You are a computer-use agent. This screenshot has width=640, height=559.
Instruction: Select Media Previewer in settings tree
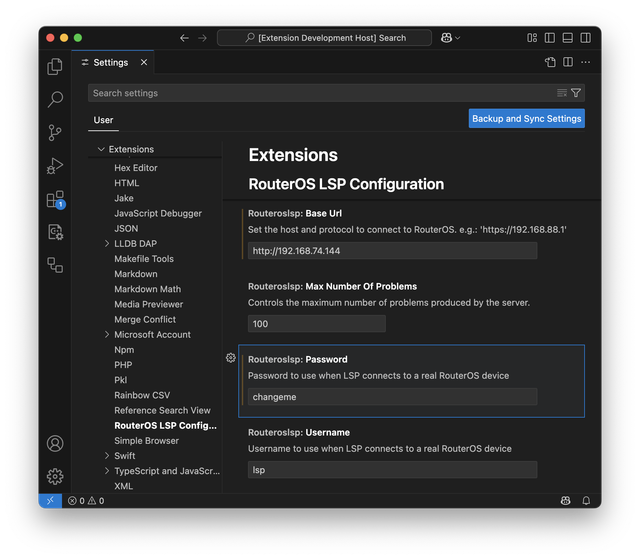(x=149, y=304)
